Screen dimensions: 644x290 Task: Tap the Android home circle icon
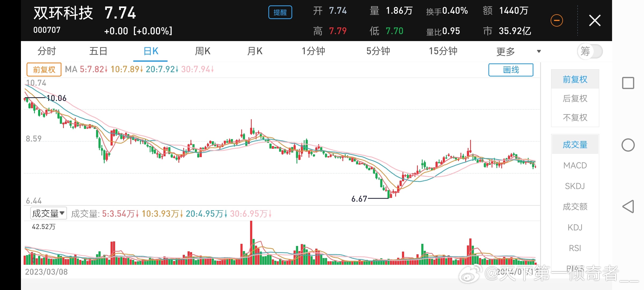pyautogui.click(x=628, y=145)
